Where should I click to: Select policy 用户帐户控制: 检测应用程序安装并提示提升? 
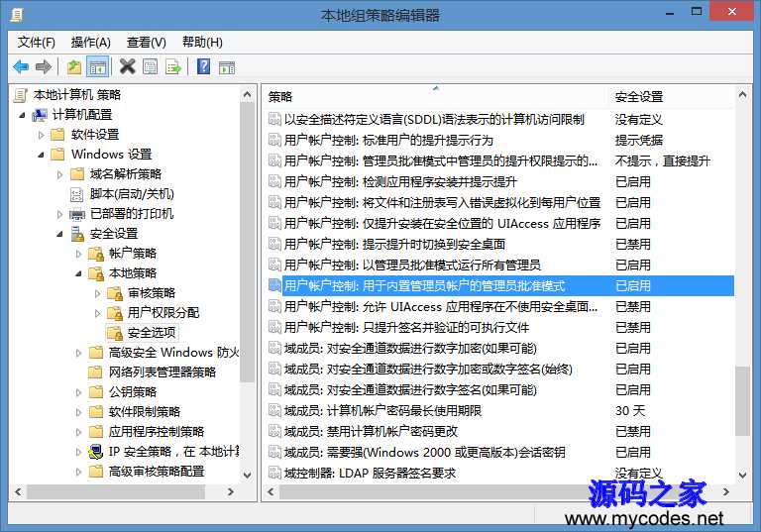(400, 182)
